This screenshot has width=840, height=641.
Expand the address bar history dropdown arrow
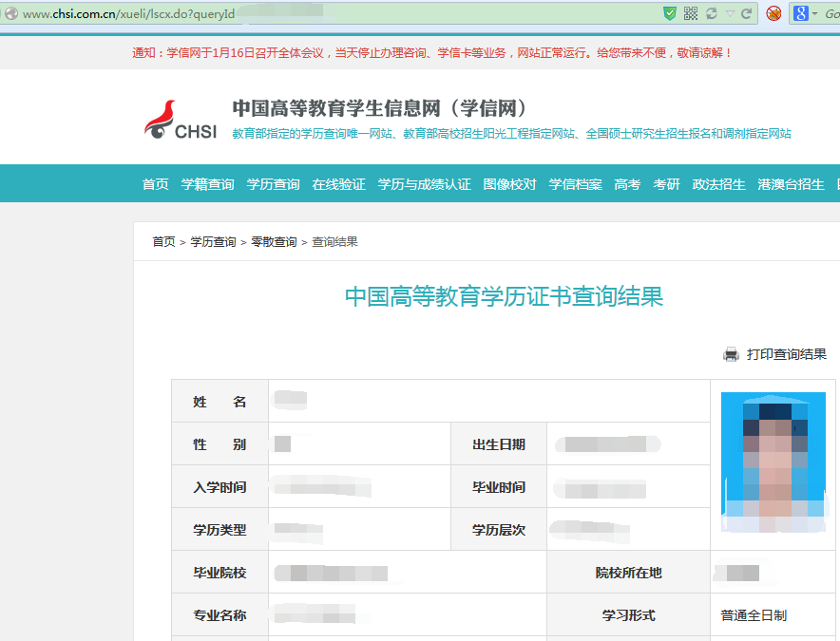730,14
